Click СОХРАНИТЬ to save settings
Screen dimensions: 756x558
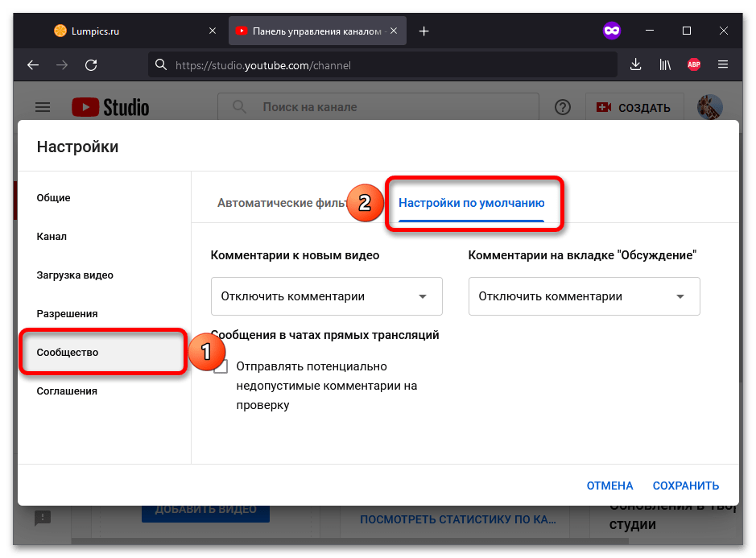[x=686, y=486]
